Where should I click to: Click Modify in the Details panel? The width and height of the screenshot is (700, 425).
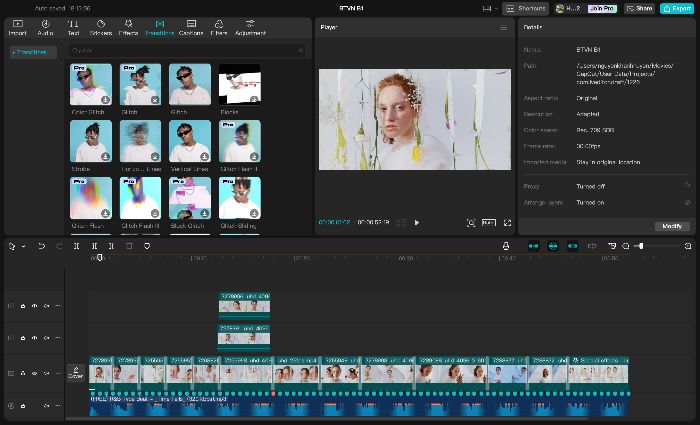672,226
